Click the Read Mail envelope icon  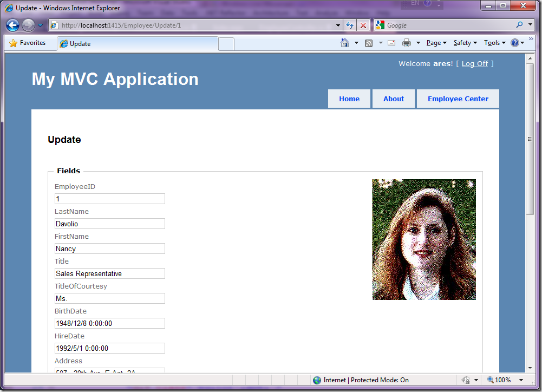(x=391, y=43)
